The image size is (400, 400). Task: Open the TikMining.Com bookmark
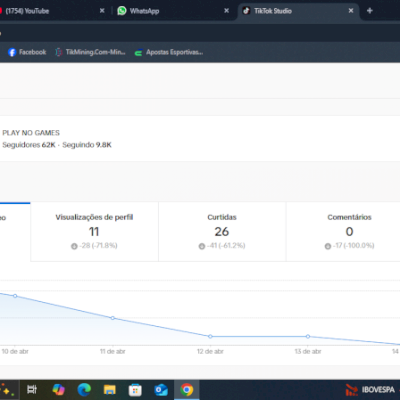click(x=90, y=52)
